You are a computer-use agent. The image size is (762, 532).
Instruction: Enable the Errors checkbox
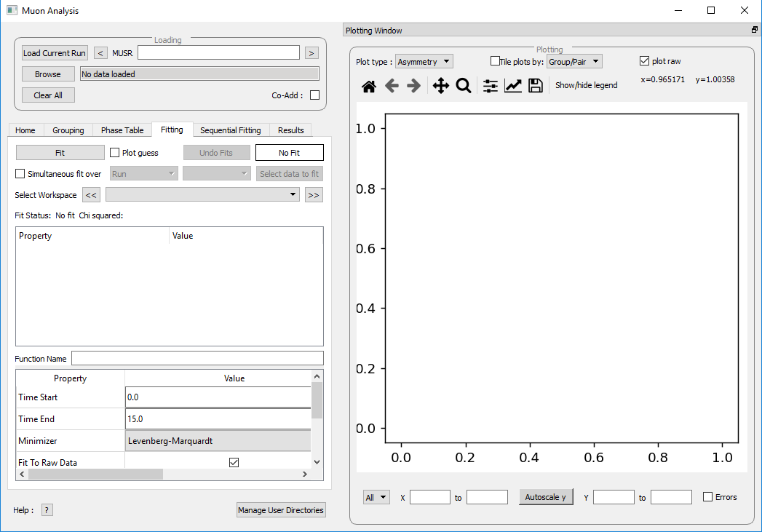707,497
